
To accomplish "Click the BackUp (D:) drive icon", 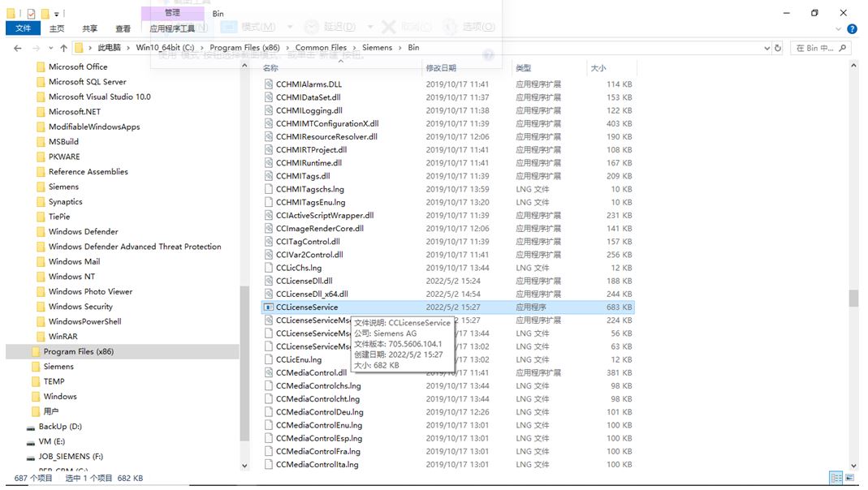I will coord(31,427).
